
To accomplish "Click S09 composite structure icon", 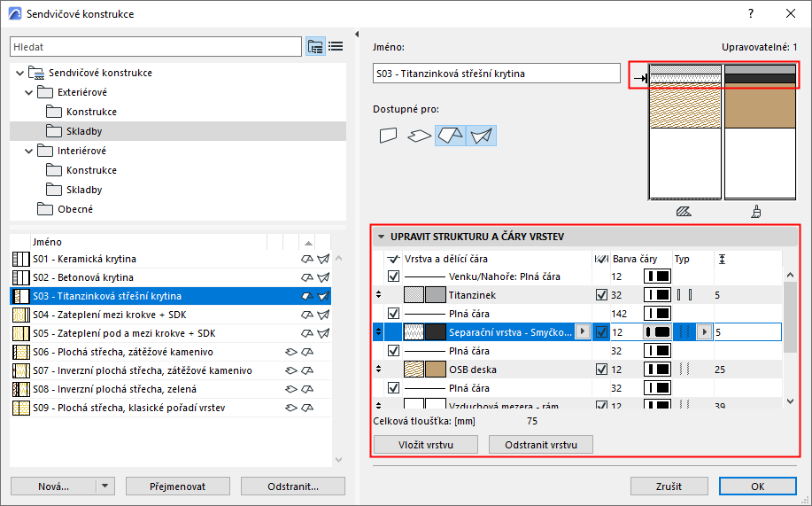I will click(x=20, y=408).
